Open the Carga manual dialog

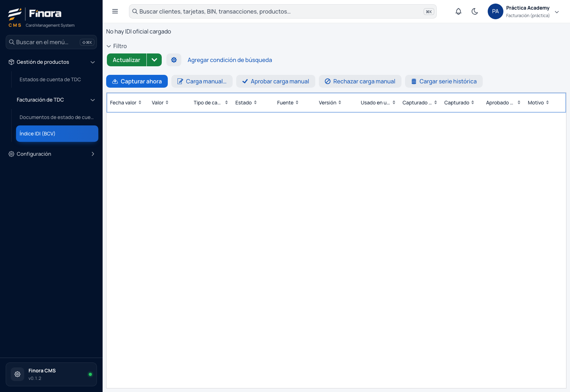(x=202, y=81)
